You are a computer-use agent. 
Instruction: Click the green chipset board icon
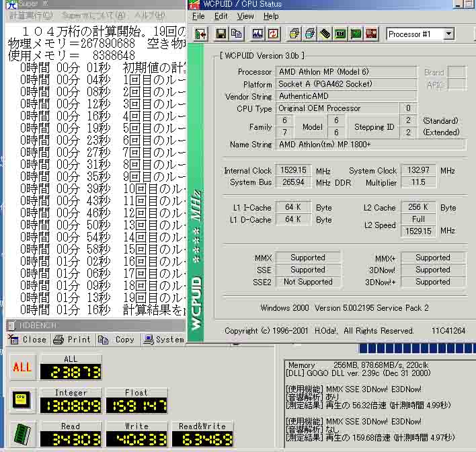point(341,34)
